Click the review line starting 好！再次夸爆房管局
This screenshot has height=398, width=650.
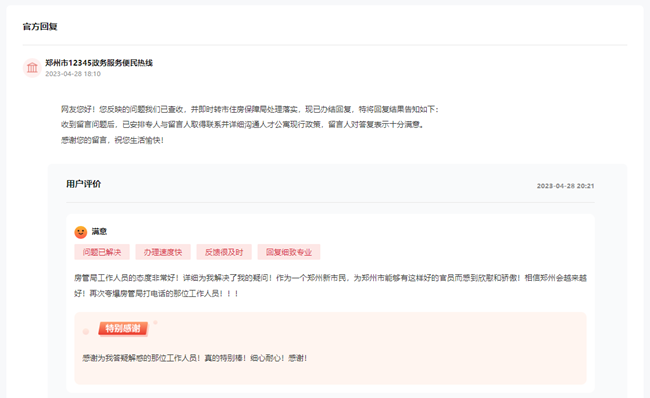pyautogui.click(x=156, y=294)
